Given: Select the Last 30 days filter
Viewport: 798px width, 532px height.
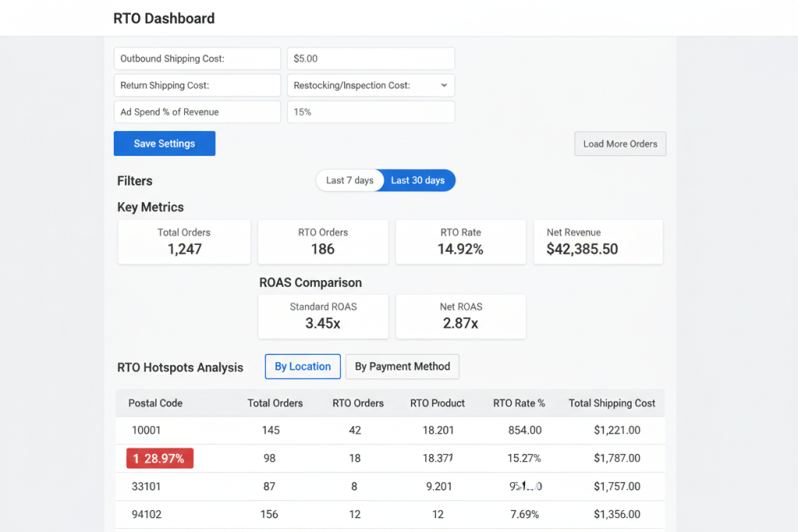Looking at the screenshot, I should pyautogui.click(x=418, y=180).
